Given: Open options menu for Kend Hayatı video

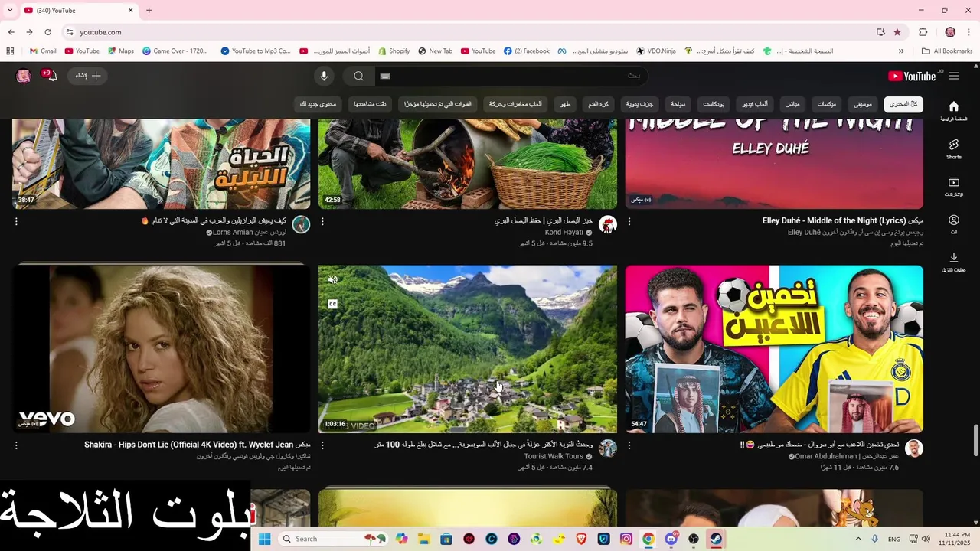Looking at the screenshot, I should point(322,221).
